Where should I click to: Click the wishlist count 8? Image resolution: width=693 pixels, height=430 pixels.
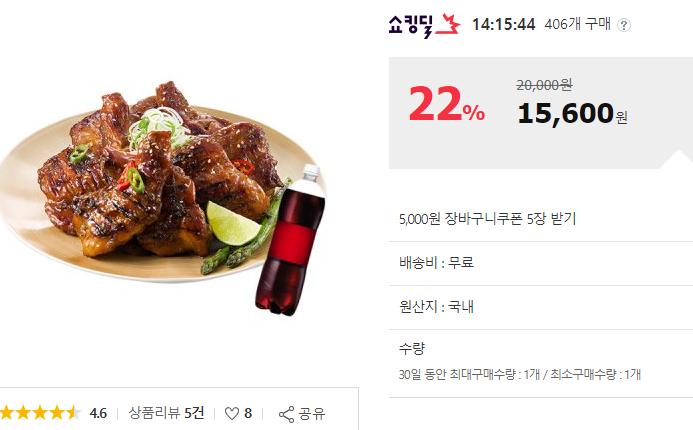(x=248, y=414)
